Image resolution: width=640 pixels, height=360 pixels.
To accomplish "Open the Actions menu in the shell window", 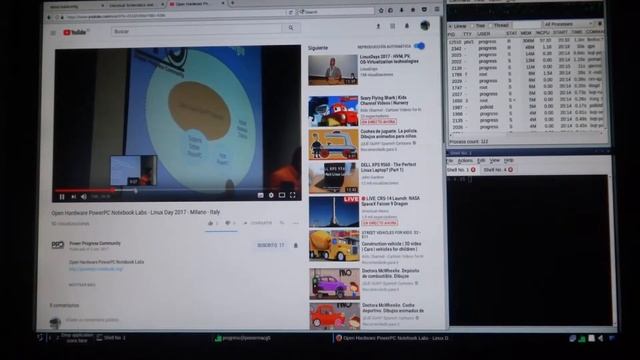I will (x=465, y=161).
